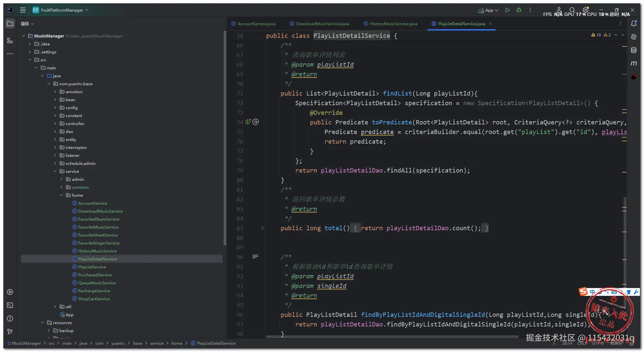
Task: Open the App run configuration dropdown
Action: pyautogui.click(x=488, y=10)
